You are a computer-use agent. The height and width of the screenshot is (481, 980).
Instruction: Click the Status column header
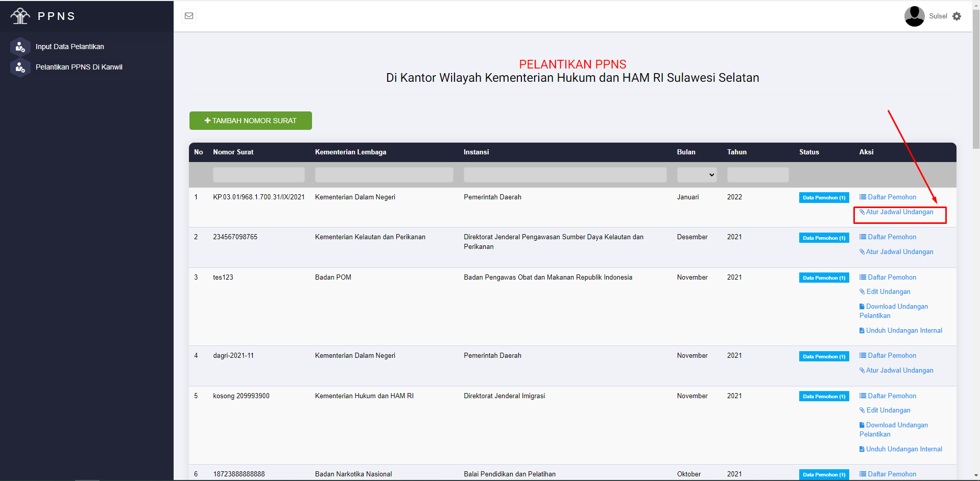coord(809,152)
